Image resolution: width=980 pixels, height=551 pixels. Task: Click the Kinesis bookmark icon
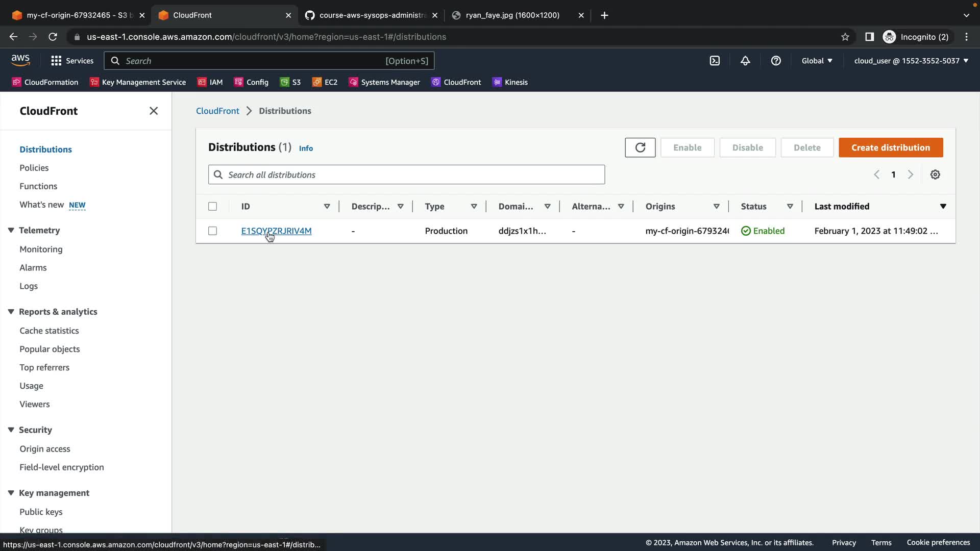[x=497, y=82]
